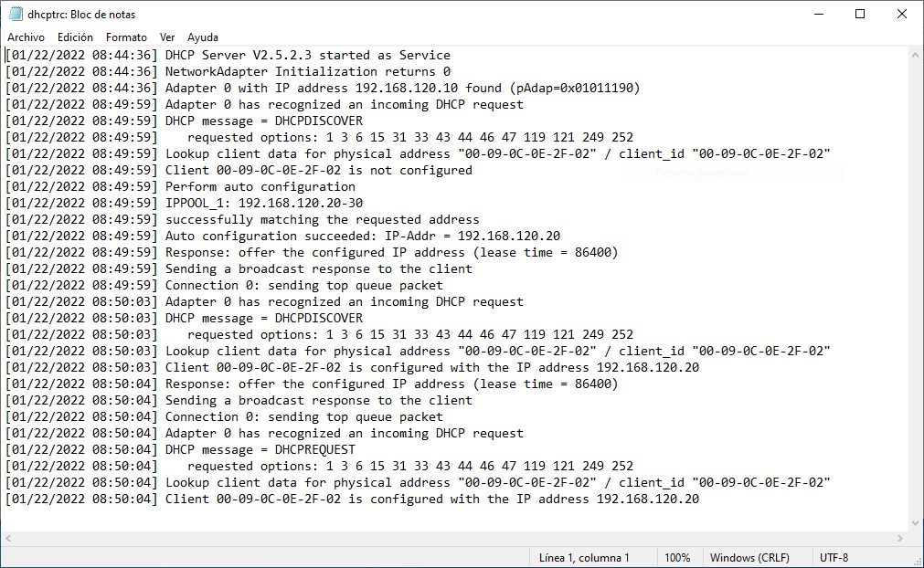The image size is (924, 568).
Task: Click the vertical scrollbar track
Action: click(915, 289)
